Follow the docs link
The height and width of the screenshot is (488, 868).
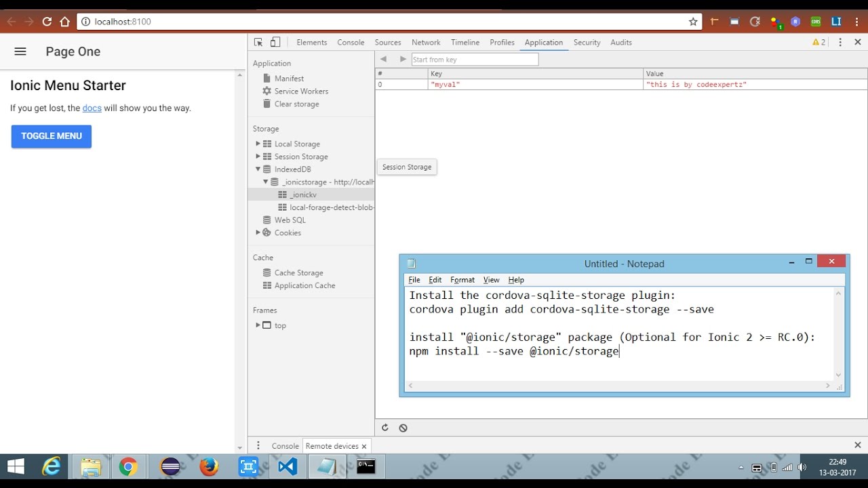(x=92, y=108)
